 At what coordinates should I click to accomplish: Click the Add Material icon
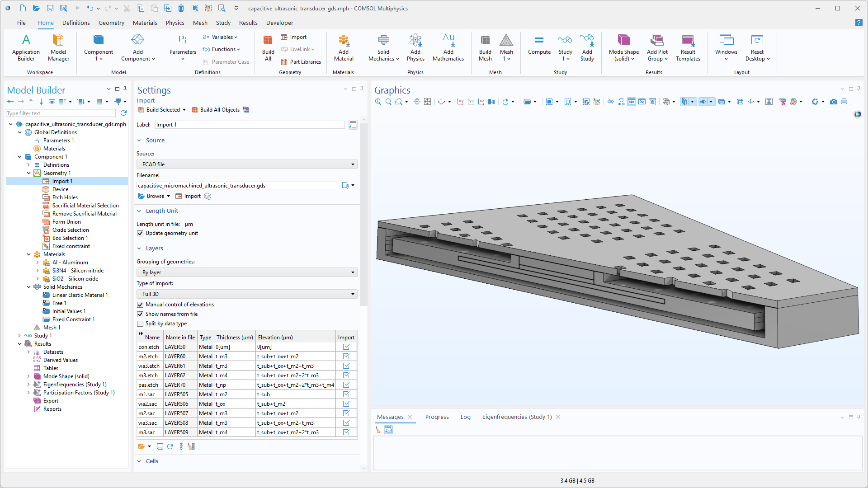344,47
